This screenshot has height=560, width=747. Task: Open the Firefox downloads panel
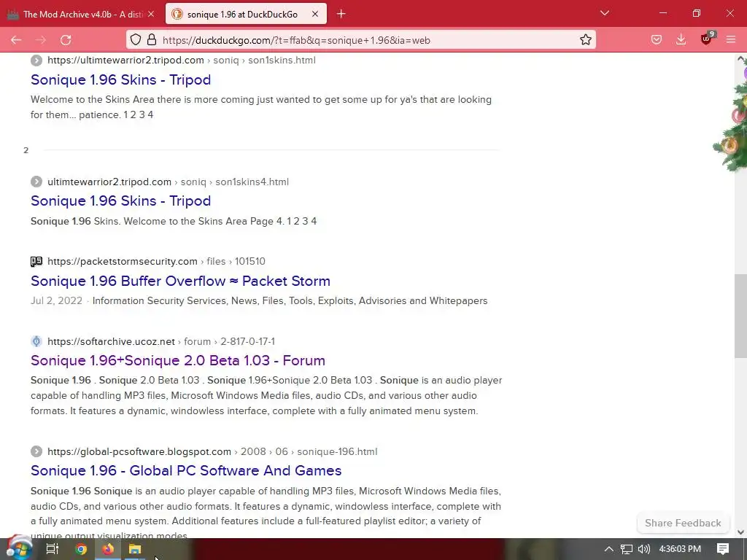[x=681, y=40]
